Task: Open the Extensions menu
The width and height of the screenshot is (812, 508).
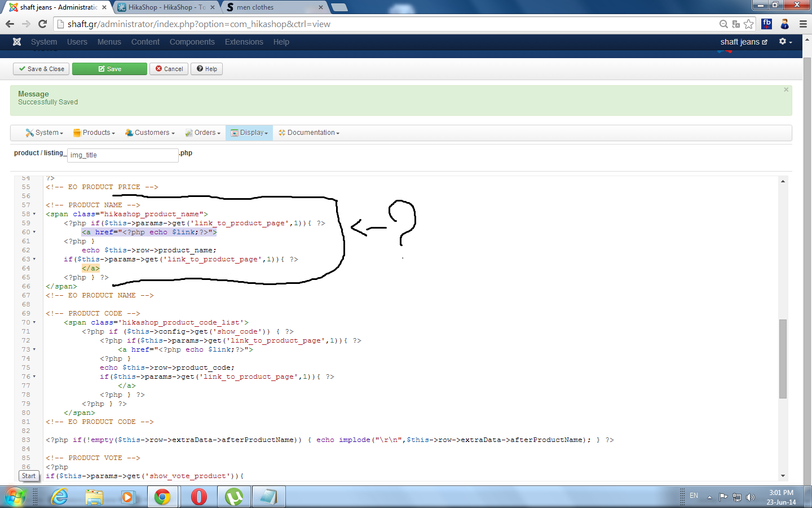Action: click(x=244, y=42)
